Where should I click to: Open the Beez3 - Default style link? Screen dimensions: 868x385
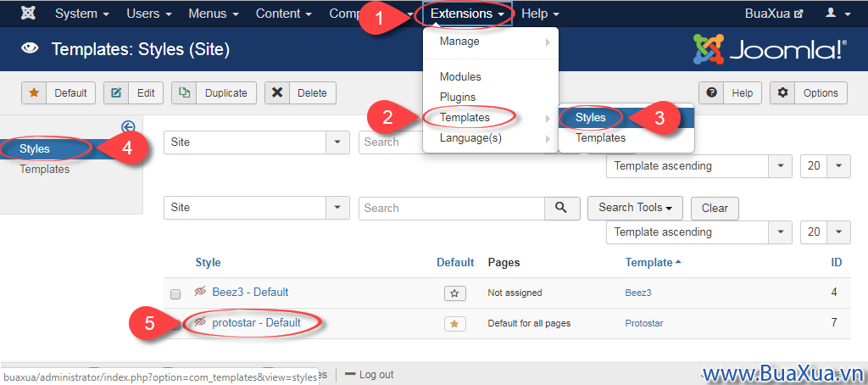(250, 292)
